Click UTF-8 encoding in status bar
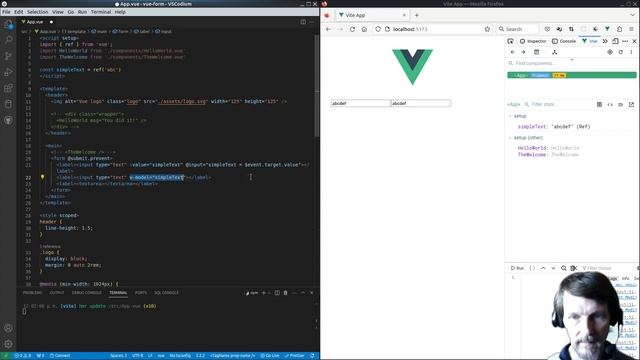 pyautogui.click(x=138, y=356)
